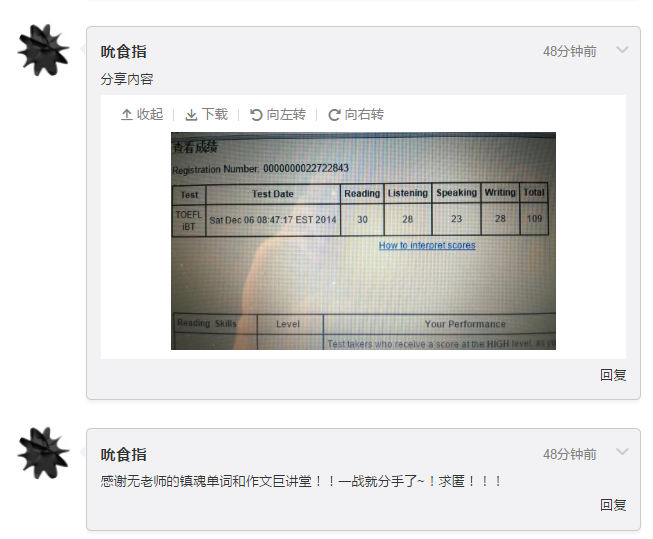Viewport: 653px width, 539px height.
Task: Click the rotate-left (向左转) icon
Action: (256, 115)
